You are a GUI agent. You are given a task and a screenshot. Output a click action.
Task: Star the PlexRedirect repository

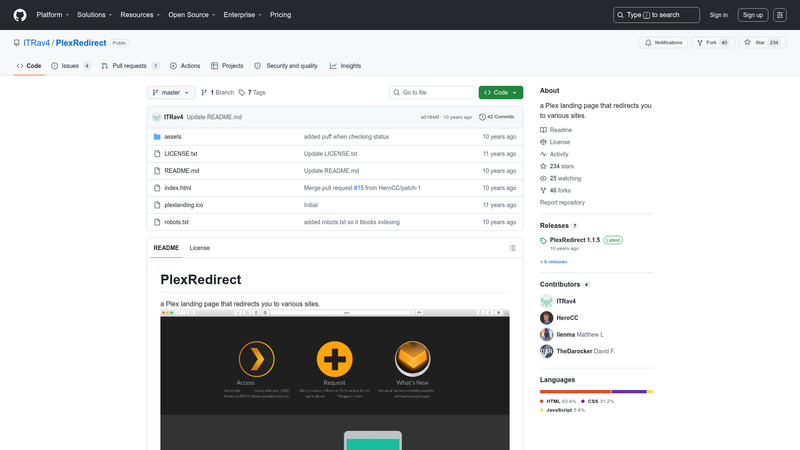[x=762, y=43]
